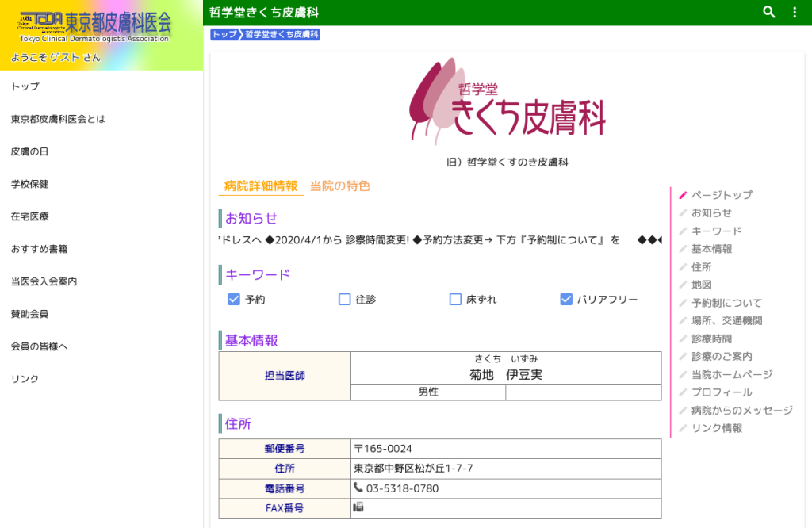812x528 pixels.
Task: Click the 担当医師 header cell
Action: [x=285, y=376]
